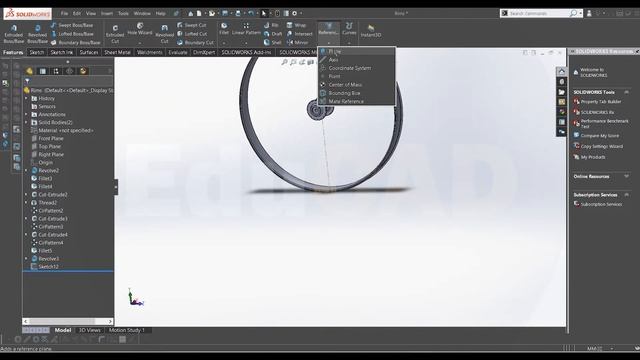This screenshot has height=360, width=640.
Task: Expand the Cut-Extrude3 feature
Action: click(27, 219)
